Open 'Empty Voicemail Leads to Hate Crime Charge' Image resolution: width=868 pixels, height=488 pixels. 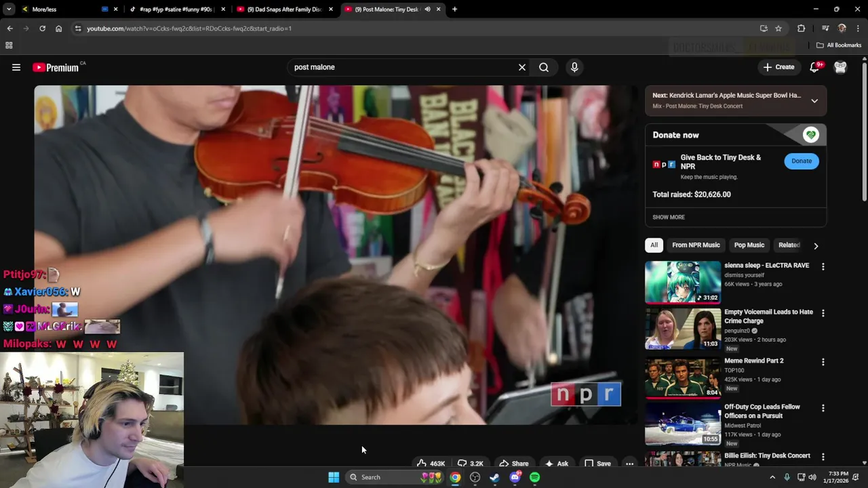click(x=768, y=316)
